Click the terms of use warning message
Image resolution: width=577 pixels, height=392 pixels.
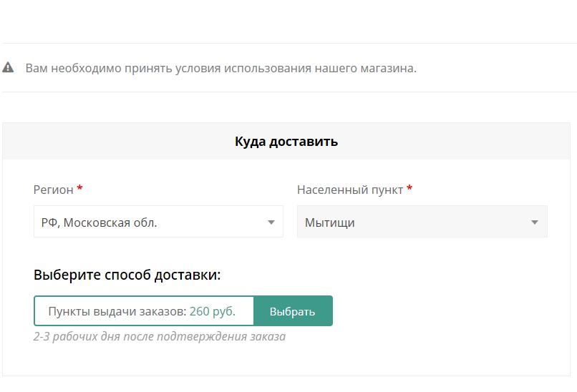coord(220,68)
